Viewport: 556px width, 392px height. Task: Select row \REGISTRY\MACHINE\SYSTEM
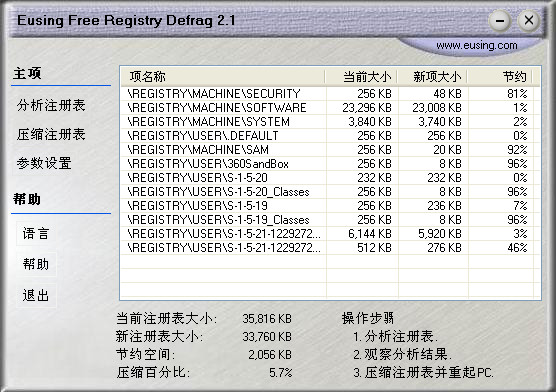330,122
